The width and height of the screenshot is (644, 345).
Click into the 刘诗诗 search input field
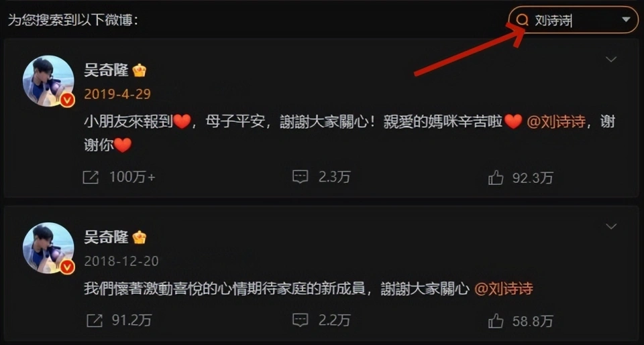coord(574,19)
